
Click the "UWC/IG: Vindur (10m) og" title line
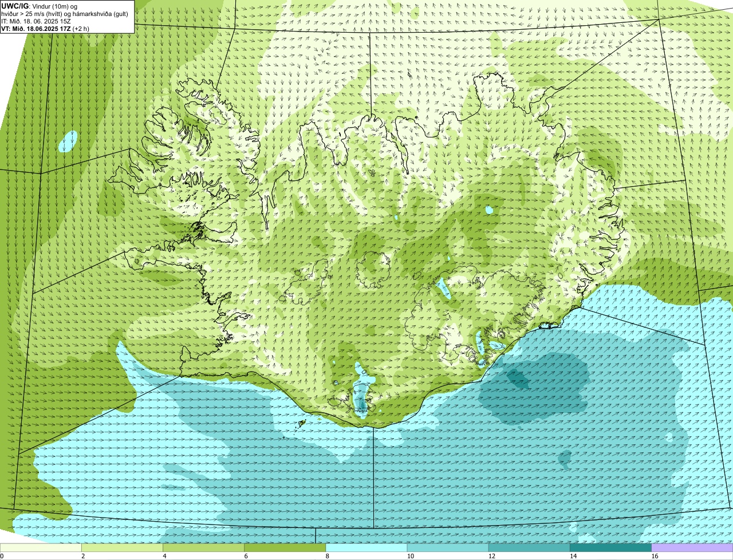pos(39,6)
